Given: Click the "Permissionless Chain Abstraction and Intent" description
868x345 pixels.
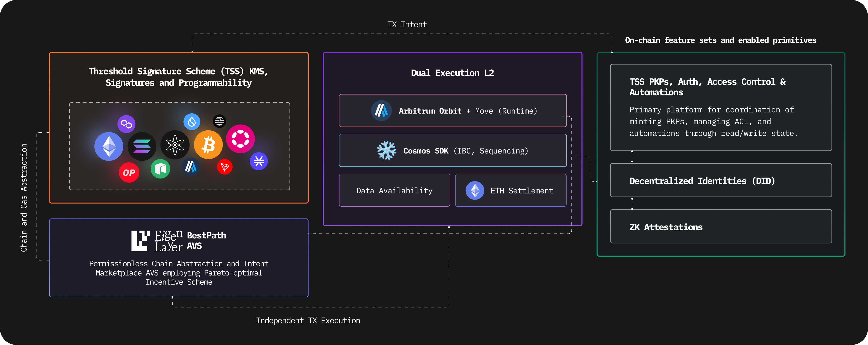Looking at the screenshot, I should tap(179, 273).
